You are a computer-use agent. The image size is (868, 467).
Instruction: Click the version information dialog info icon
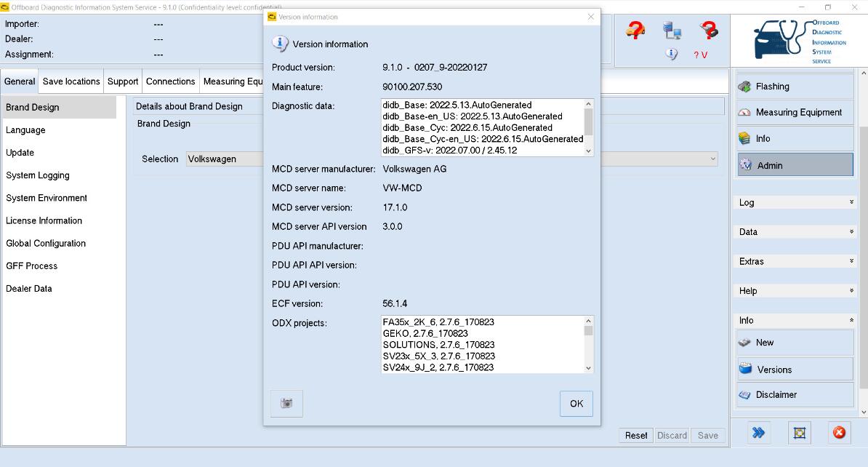(280, 43)
